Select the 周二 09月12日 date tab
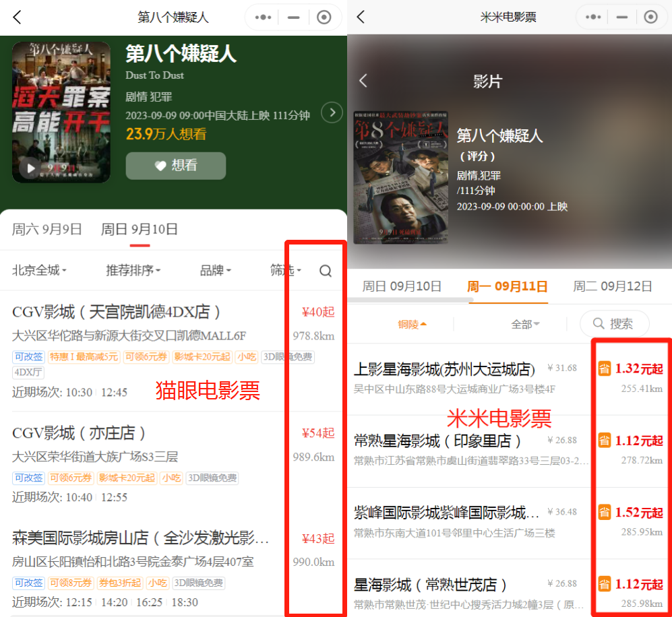The image size is (672, 617). tap(613, 286)
